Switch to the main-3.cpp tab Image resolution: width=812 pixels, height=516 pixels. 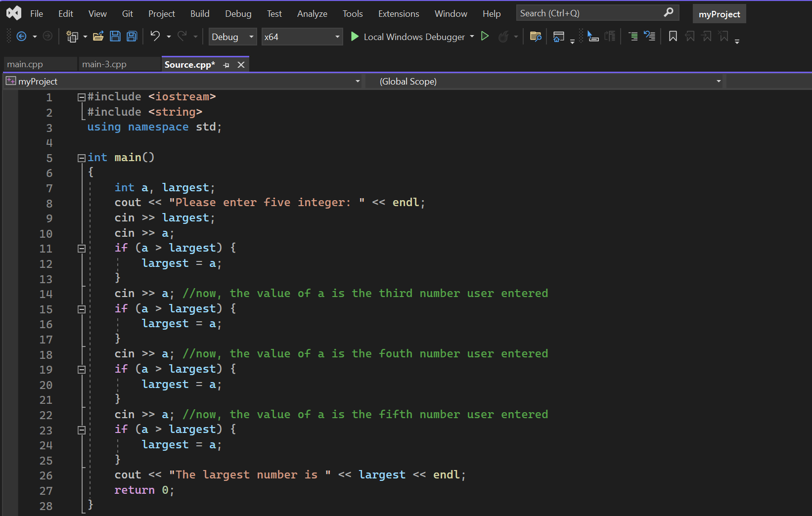point(104,65)
